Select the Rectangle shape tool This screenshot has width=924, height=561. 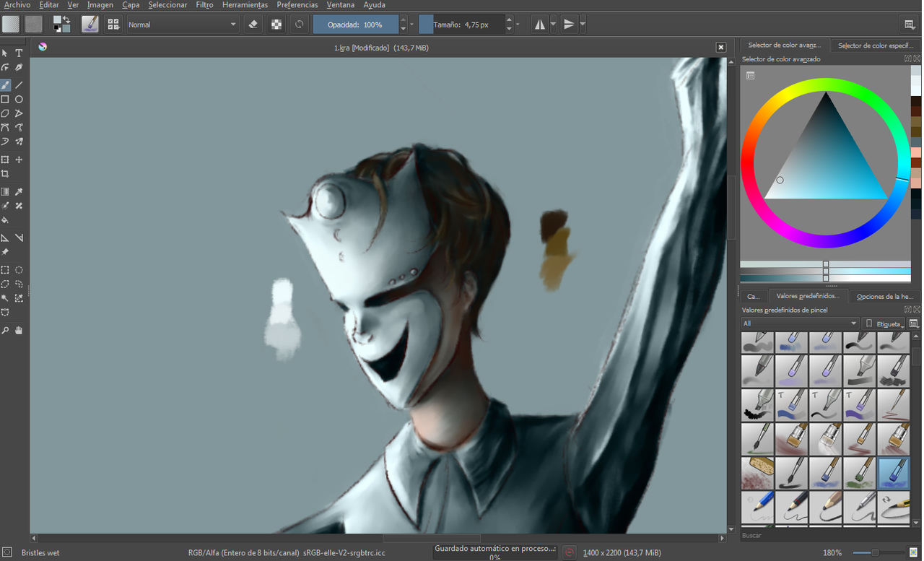[x=5, y=99]
